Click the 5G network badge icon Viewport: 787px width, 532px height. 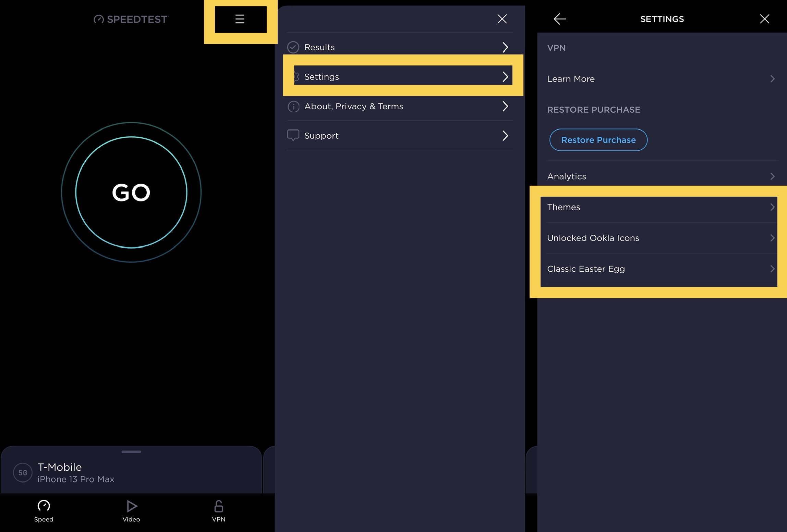23,472
